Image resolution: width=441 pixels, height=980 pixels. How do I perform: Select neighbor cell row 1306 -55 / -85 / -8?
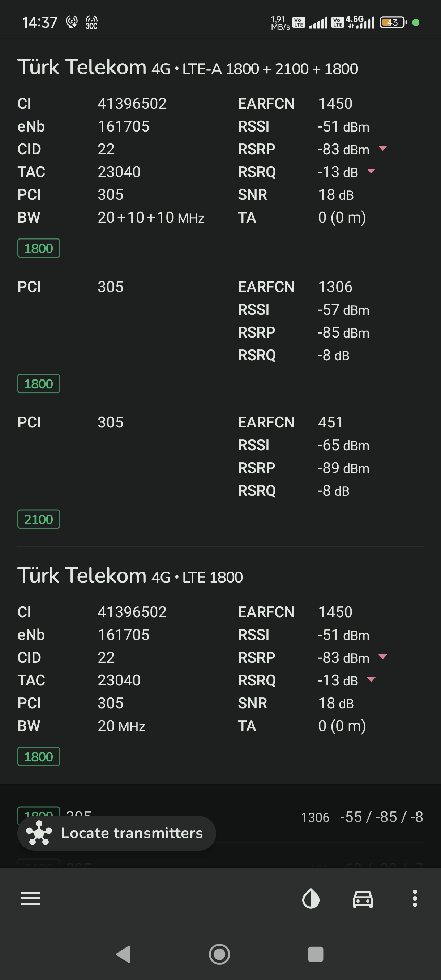(220, 817)
